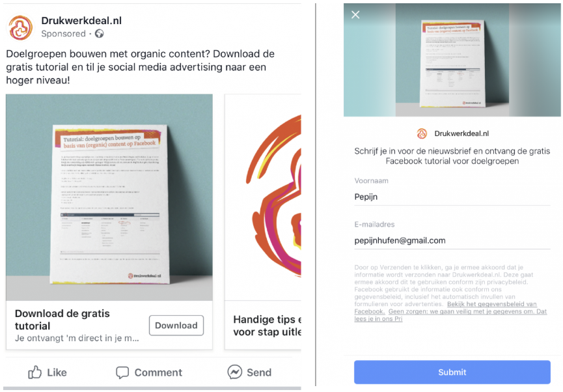Viewport: 563px width, 392px height.
Task: Click the 'Handige tips' headline on the second card
Action: (267, 326)
